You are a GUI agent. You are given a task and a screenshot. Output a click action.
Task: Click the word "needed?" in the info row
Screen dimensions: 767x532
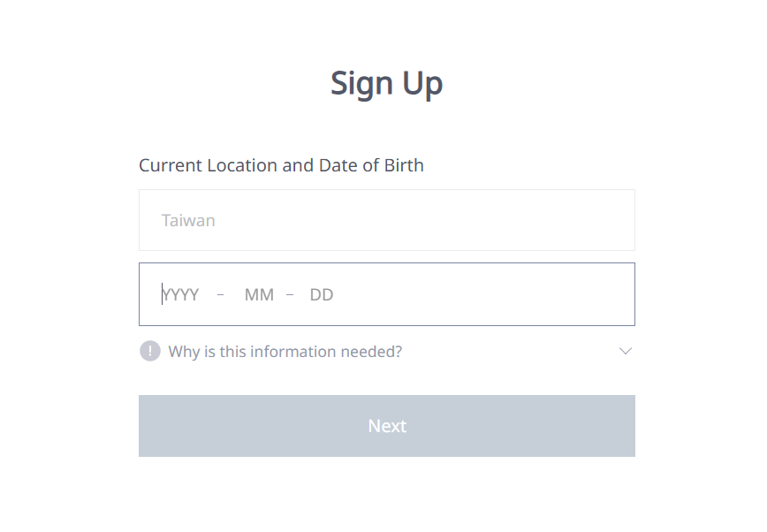tap(371, 352)
